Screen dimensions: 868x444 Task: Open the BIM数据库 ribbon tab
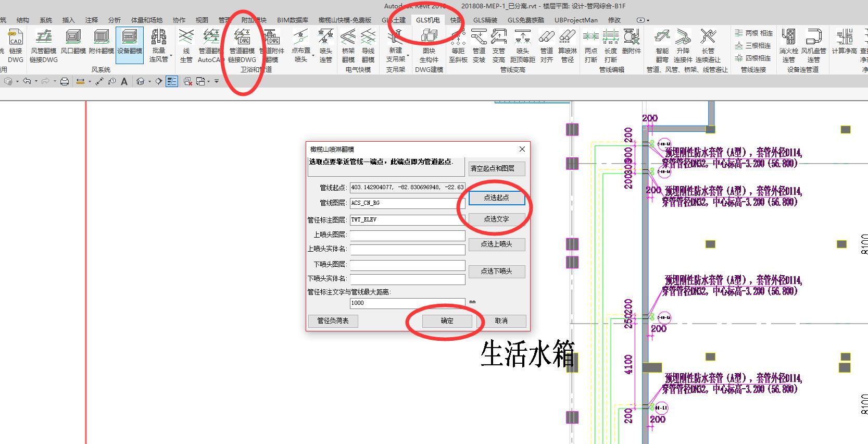(x=293, y=20)
